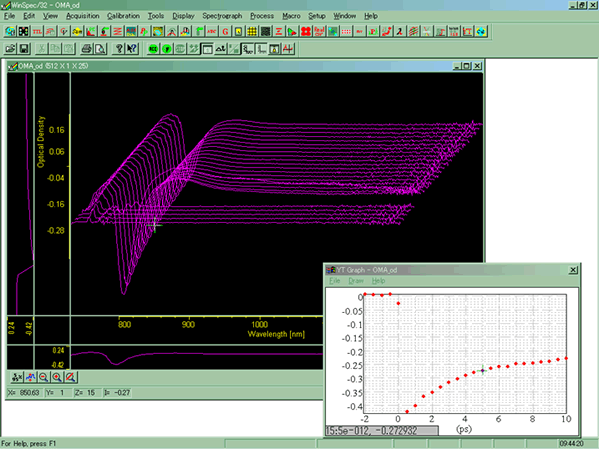Click the red G toolbar icon
The width and height of the screenshot is (599, 449).
click(225, 31)
